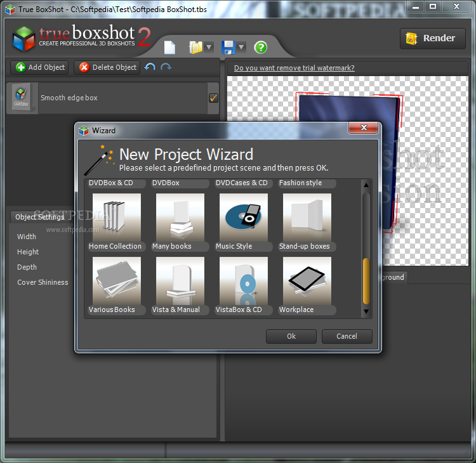Open Help with the green question icon
Image resolution: width=476 pixels, height=463 pixels.
(261, 48)
